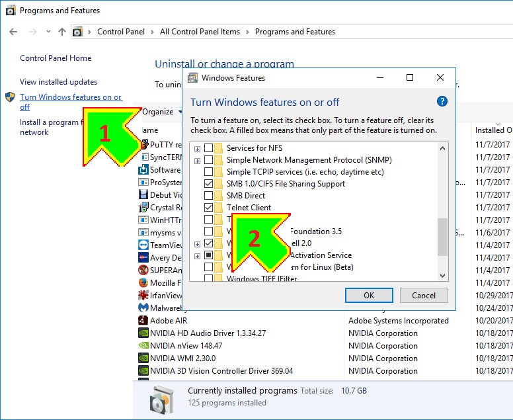The image size is (513, 420).
Task: Click the Back arrow in navigation bar
Action: click(x=13, y=32)
